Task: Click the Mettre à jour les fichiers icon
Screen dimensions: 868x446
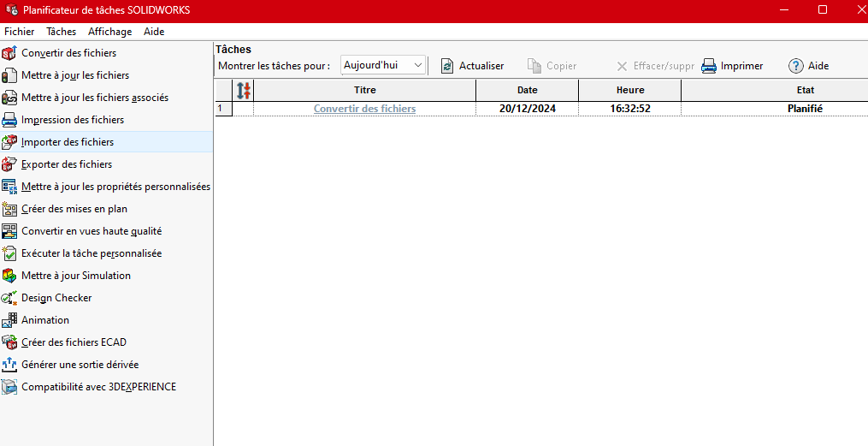Action: point(9,75)
